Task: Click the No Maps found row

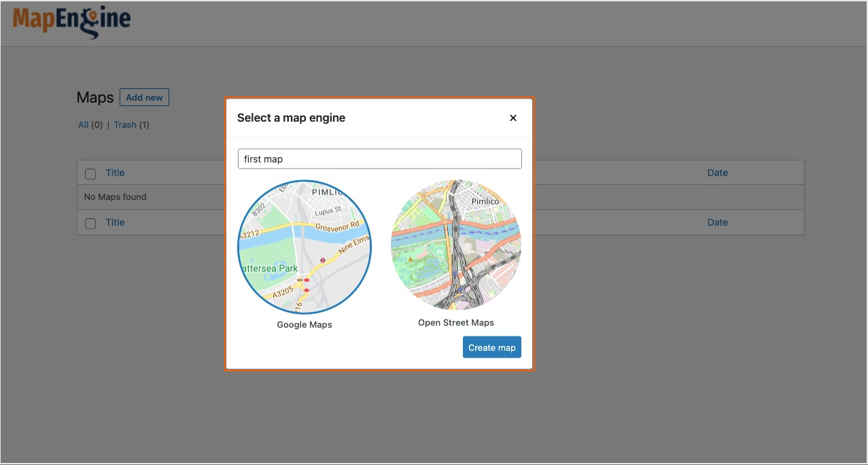Action: [115, 196]
